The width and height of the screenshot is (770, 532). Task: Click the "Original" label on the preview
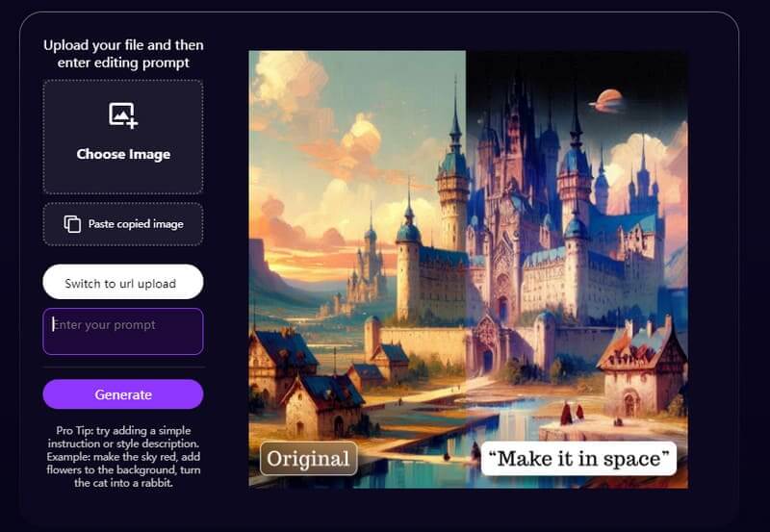pos(308,458)
